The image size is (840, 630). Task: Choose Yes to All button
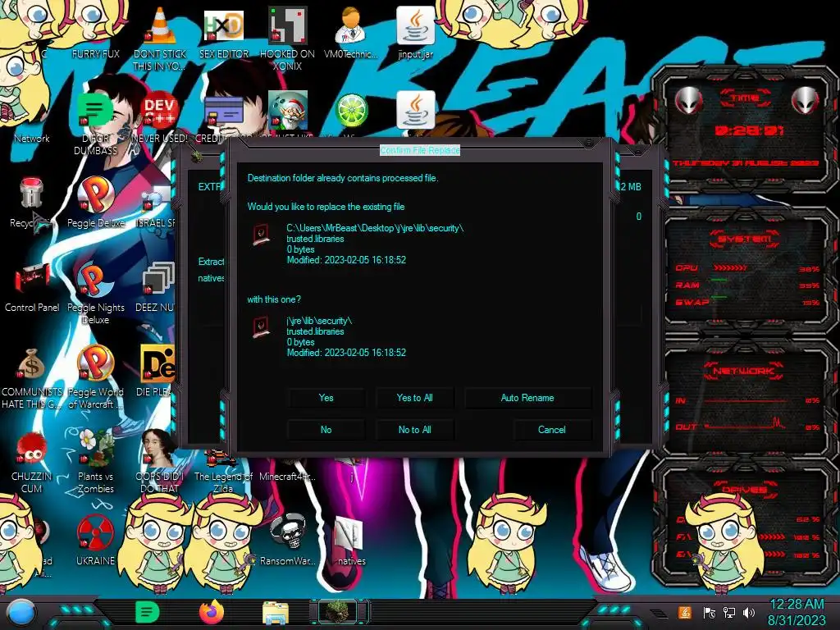pos(414,398)
